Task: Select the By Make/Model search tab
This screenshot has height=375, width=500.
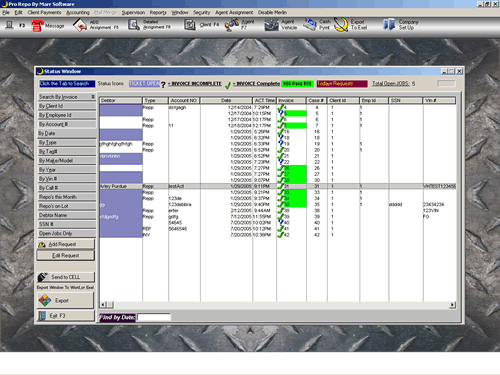Action: (67, 160)
